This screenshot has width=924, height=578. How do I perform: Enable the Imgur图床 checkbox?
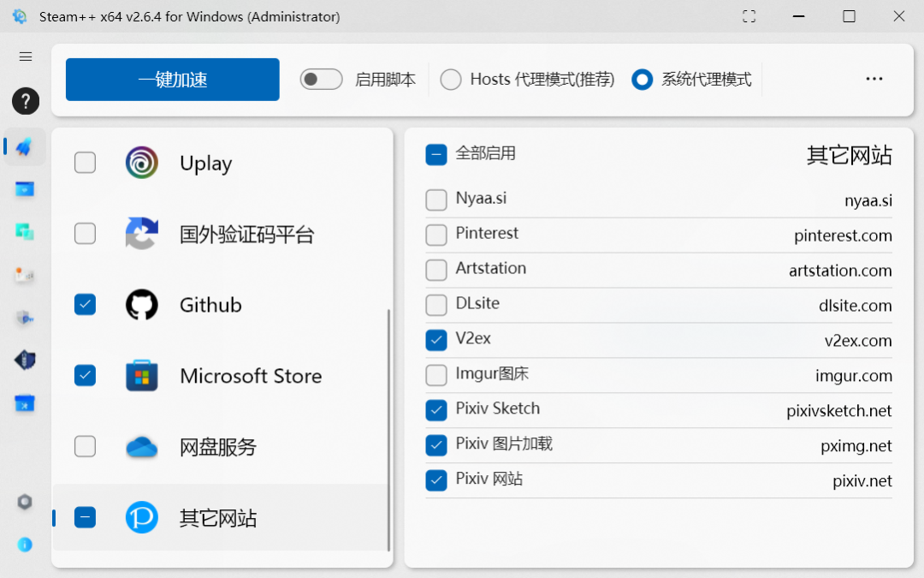coord(436,375)
